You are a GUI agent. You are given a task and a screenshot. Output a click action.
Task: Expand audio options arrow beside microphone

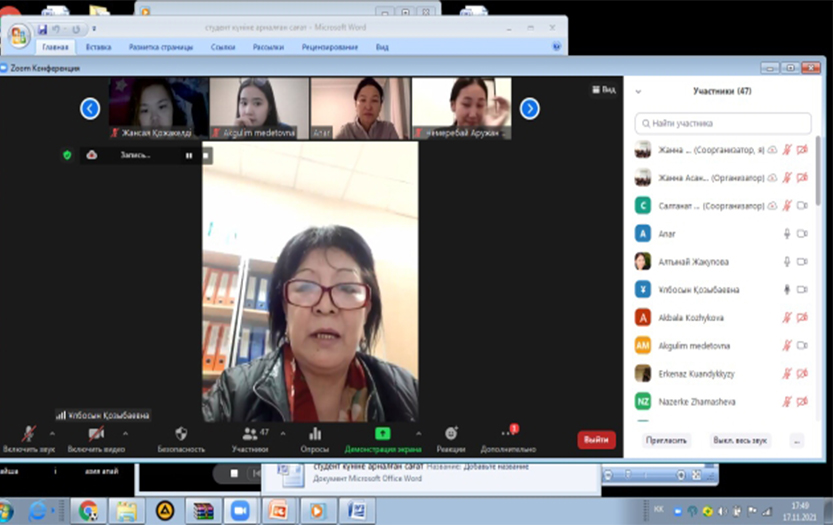[x=52, y=433]
